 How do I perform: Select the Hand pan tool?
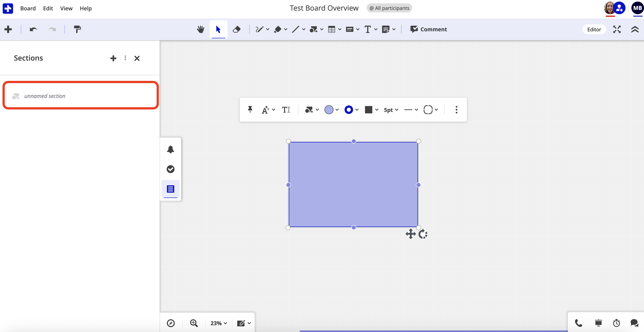(x=201, y=29)
